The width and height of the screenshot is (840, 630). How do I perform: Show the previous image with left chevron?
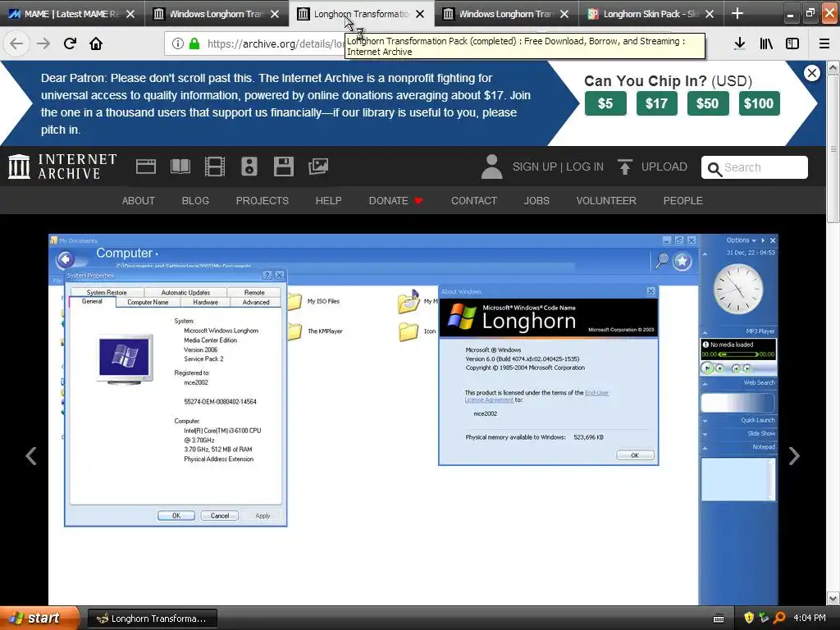click(32, 456)
